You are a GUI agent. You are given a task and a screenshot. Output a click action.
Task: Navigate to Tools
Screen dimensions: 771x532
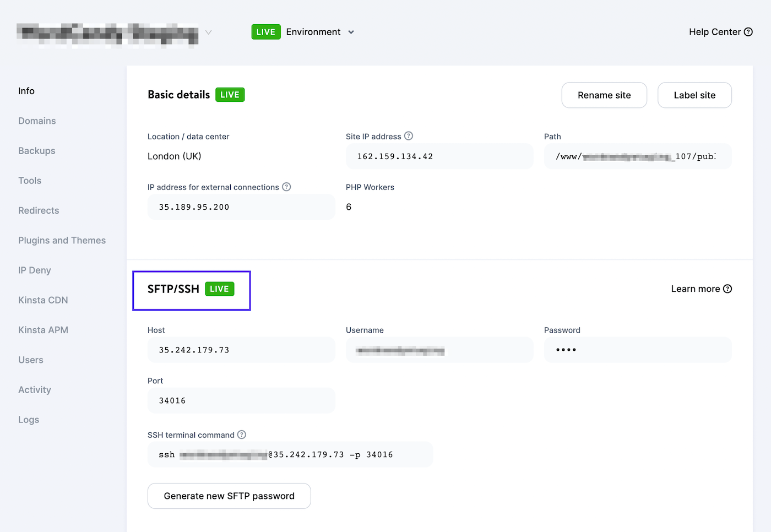coord(29,180)
